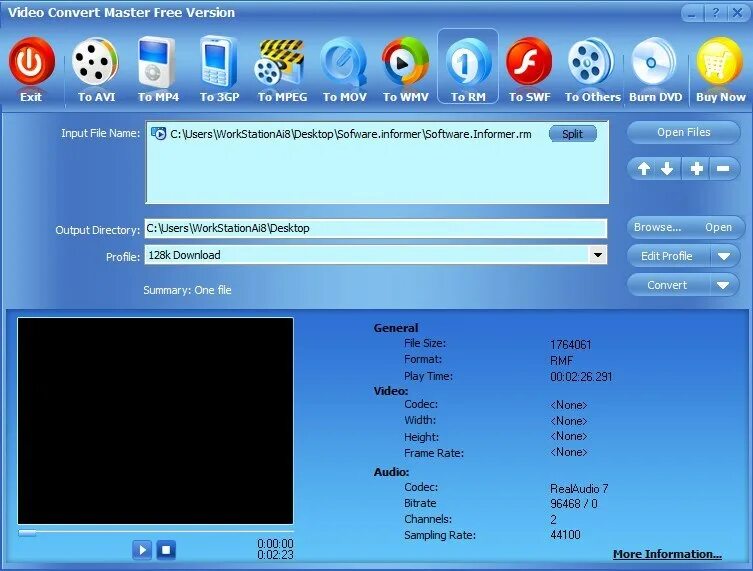
Task: Choose the To SWF Flash icon
Action: click(529, 61)
